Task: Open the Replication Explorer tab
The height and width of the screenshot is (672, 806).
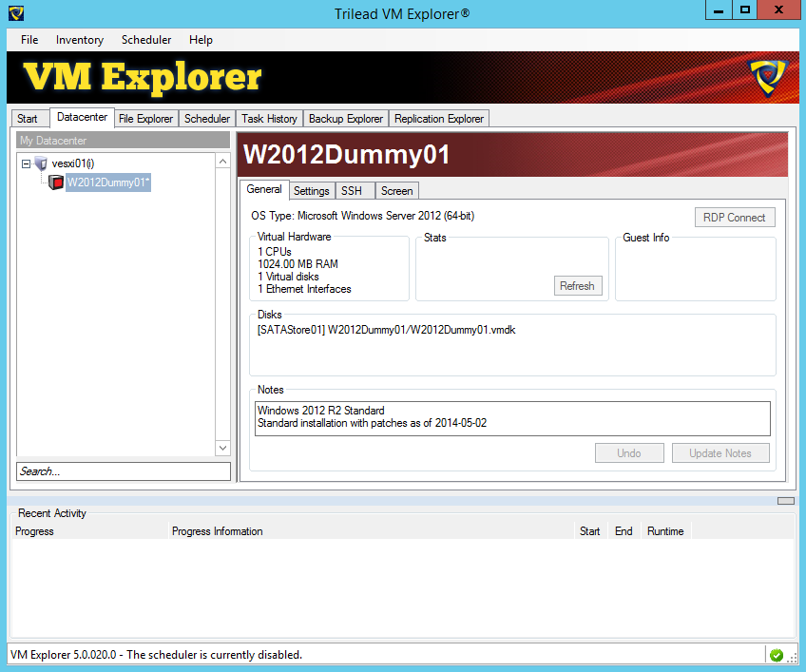Action: (439, 119)
